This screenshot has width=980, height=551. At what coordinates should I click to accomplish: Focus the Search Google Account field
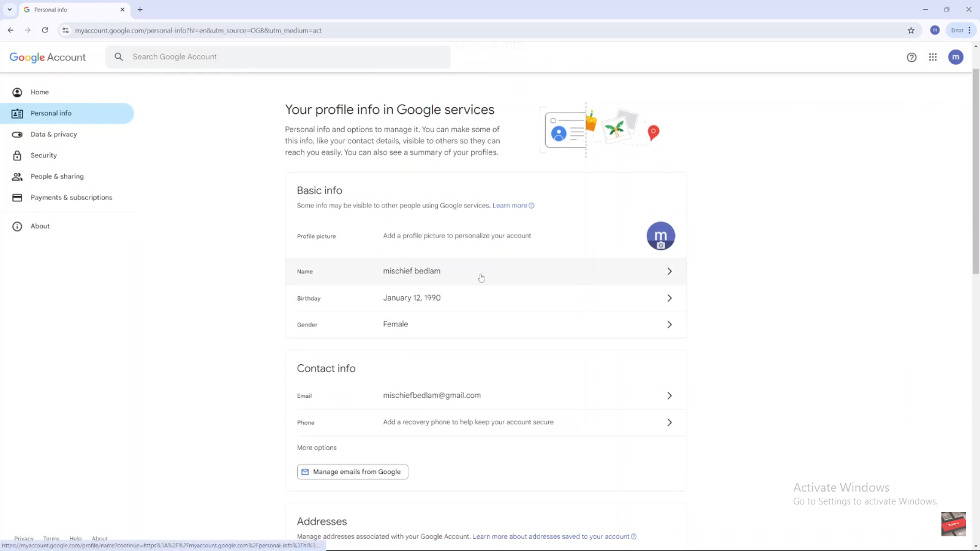pyautogui.click(x=278, y=57)
